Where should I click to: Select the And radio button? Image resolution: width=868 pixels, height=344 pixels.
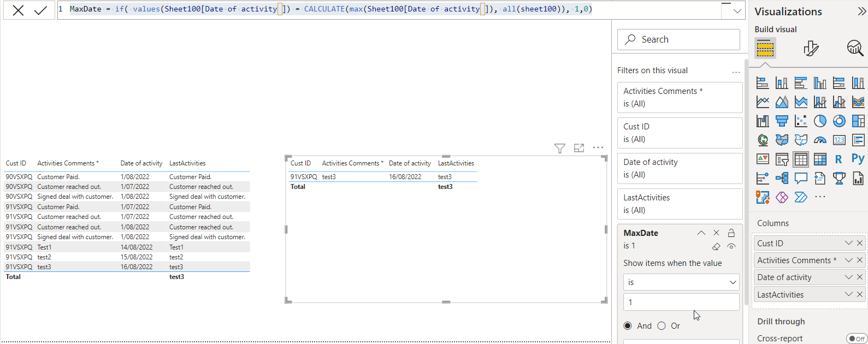pyautogui.click(x=628, y=326)
